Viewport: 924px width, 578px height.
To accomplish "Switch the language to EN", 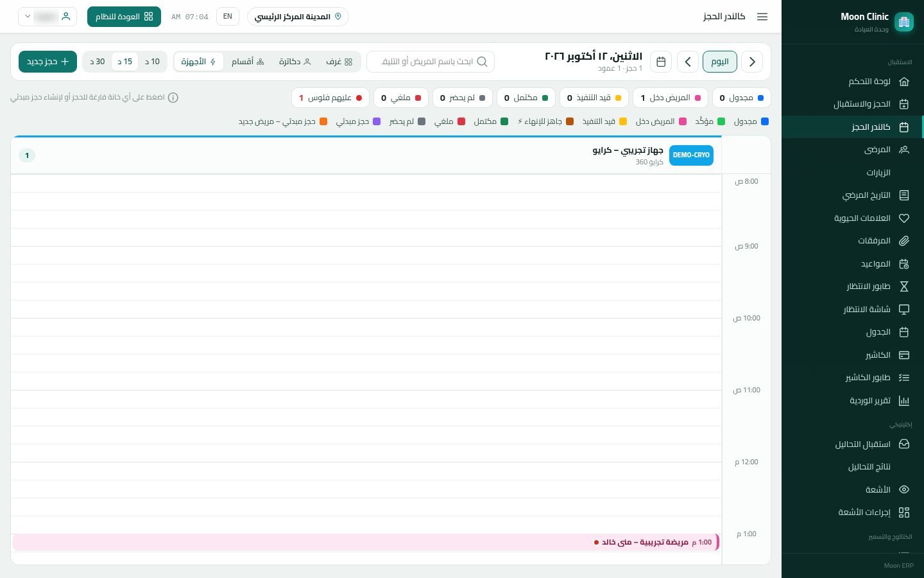I will [228, 17].
